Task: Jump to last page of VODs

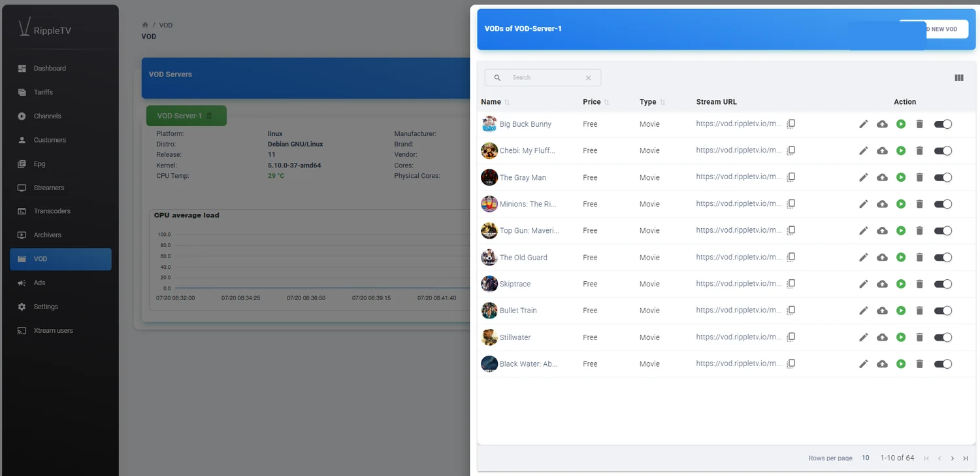Action: [x=966, y=458]
